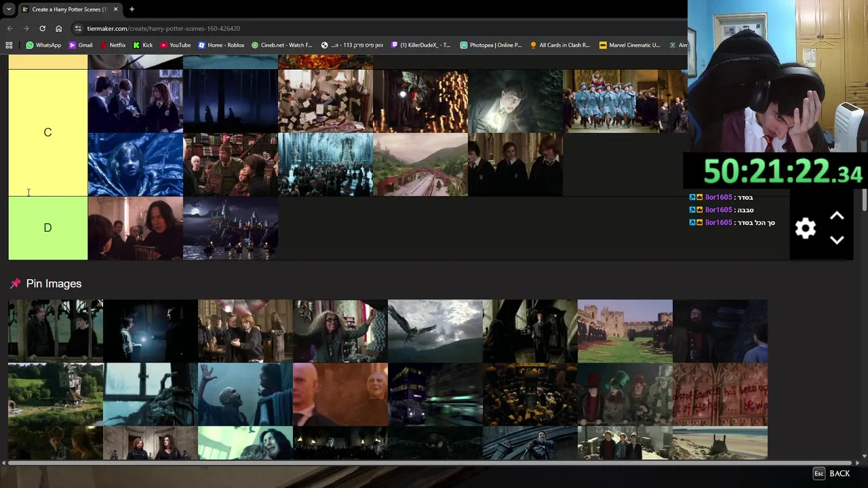
Task: Select the purple Knight Bus image
Action: click(435, 394)
